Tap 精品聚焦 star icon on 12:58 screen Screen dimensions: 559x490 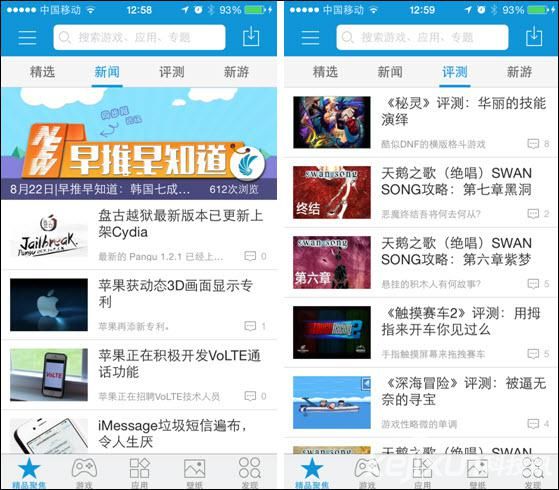(29, 469)
